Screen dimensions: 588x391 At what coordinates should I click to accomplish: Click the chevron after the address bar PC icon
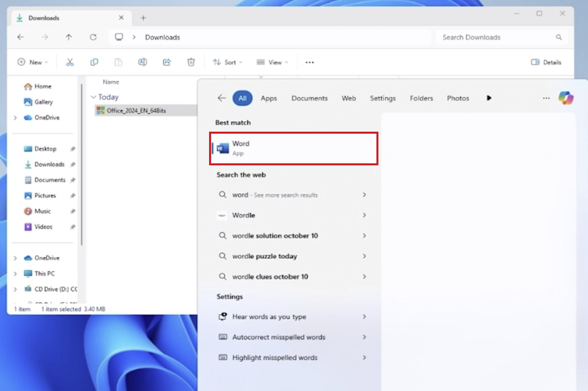[x=134, y=37]
